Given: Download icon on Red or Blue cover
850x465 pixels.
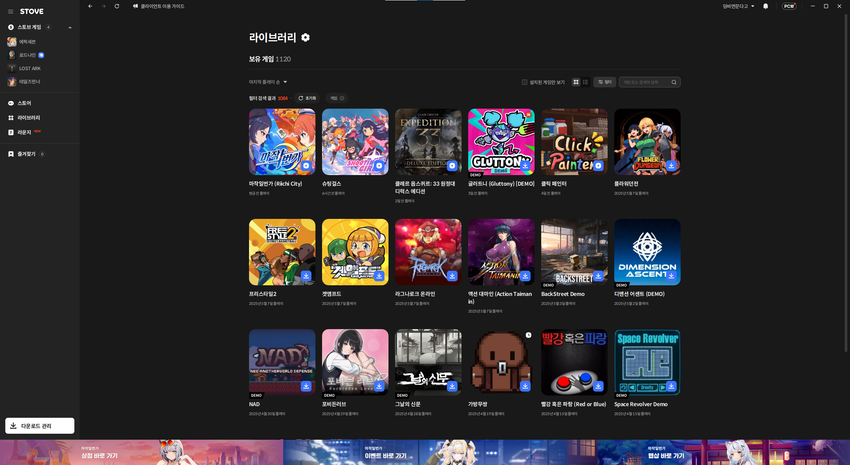Looking at the screenshot, I should [598, 386].
